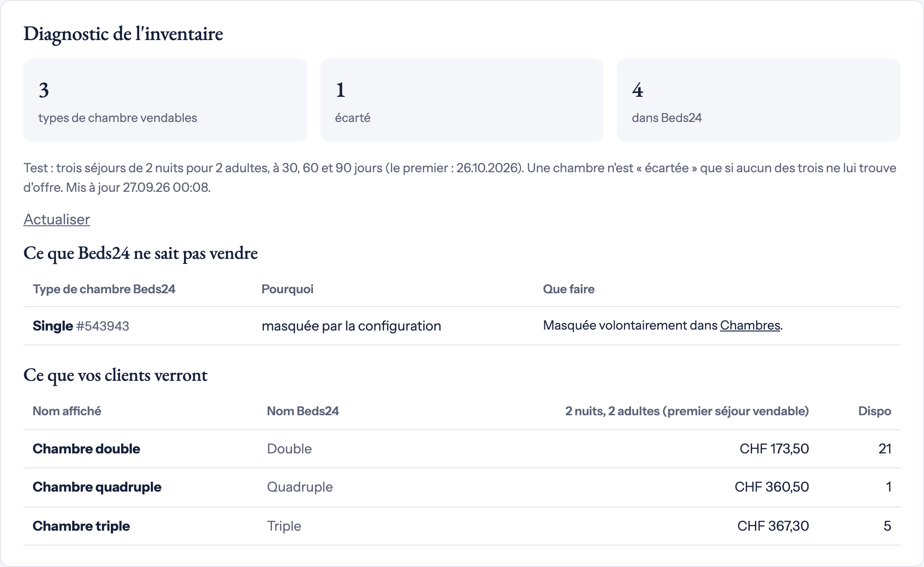Select the 'Chambre double' row name
This screenshot has height=567, width=924.
[x=86, y=449]
